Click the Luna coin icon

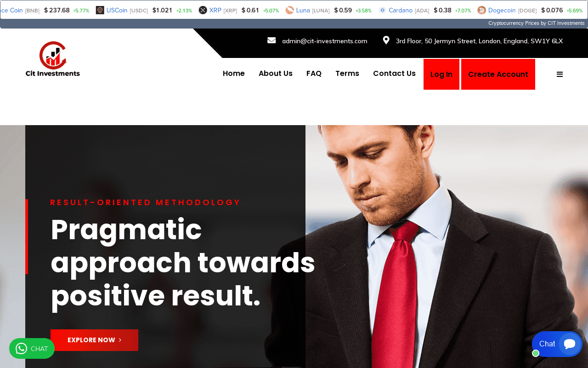click(289, 10)
